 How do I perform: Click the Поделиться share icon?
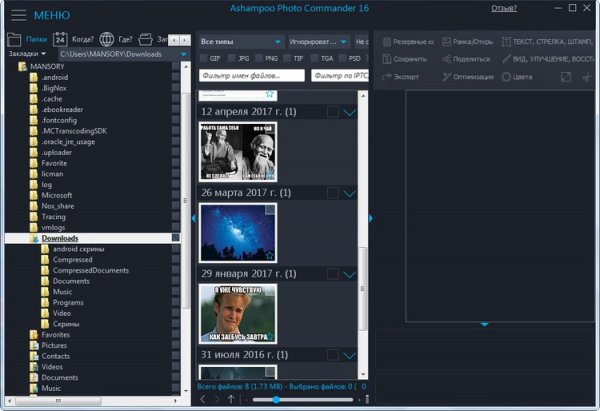(444, 59)
